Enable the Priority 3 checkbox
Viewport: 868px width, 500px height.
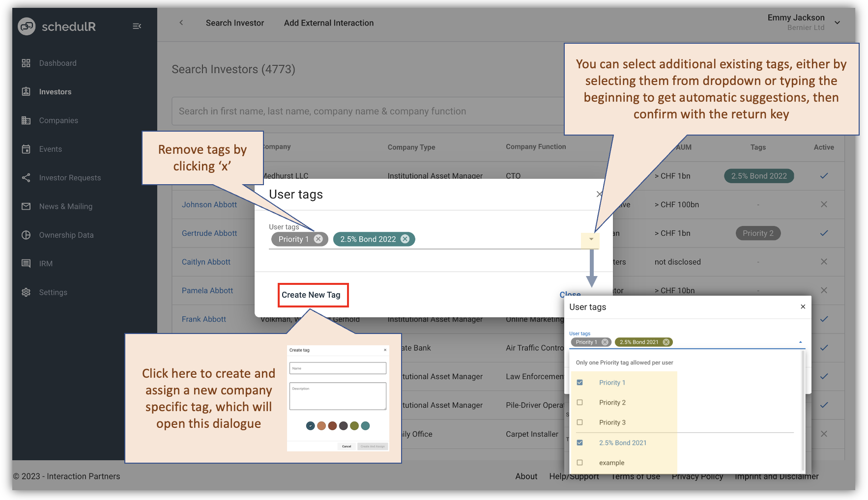(x=580, y=422)
